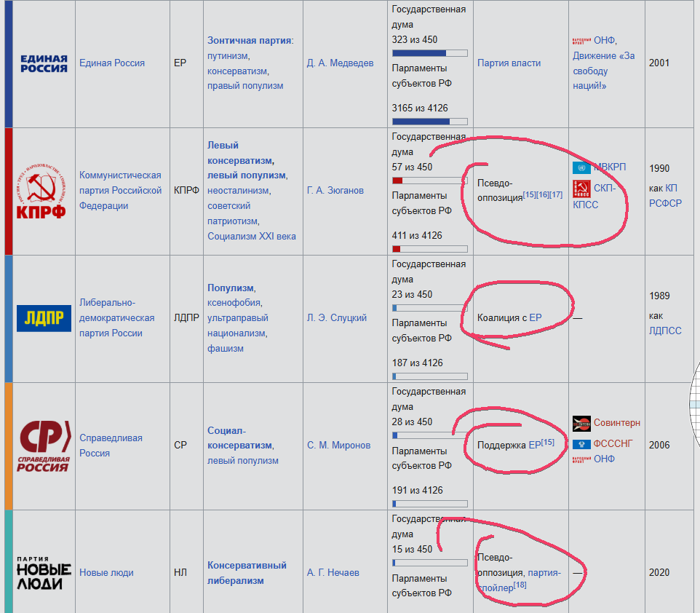Click the red СКП-КПСС flag icon
The height and width of the screenshot is (613, 700).
[581, 189]
